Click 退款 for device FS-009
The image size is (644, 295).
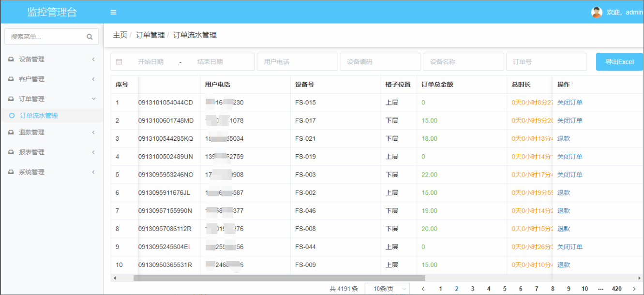tap(564, 265)
